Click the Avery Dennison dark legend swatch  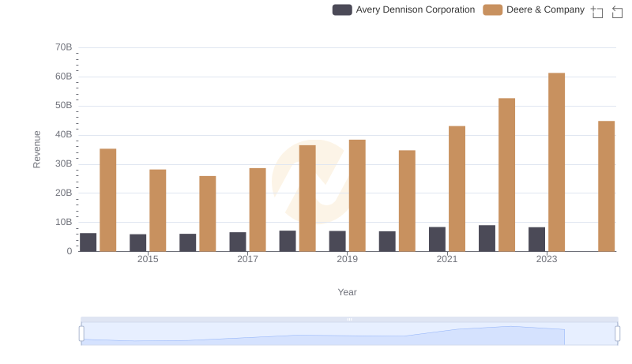(342, 9)
